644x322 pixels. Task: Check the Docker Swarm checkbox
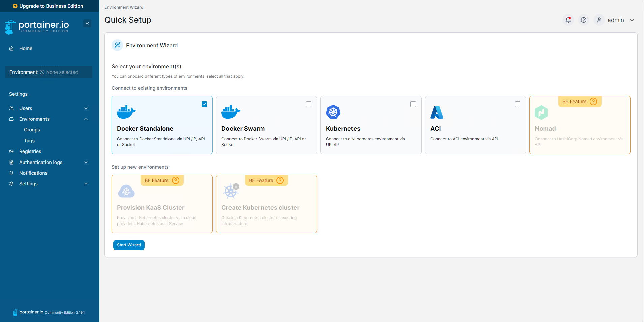coord(309,104)
